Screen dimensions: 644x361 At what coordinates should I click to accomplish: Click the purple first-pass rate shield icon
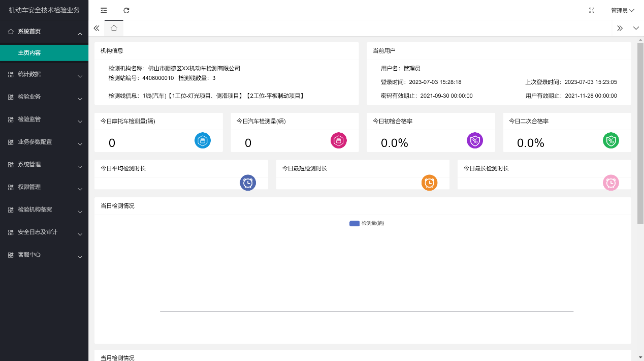click(x=475, y=140)
